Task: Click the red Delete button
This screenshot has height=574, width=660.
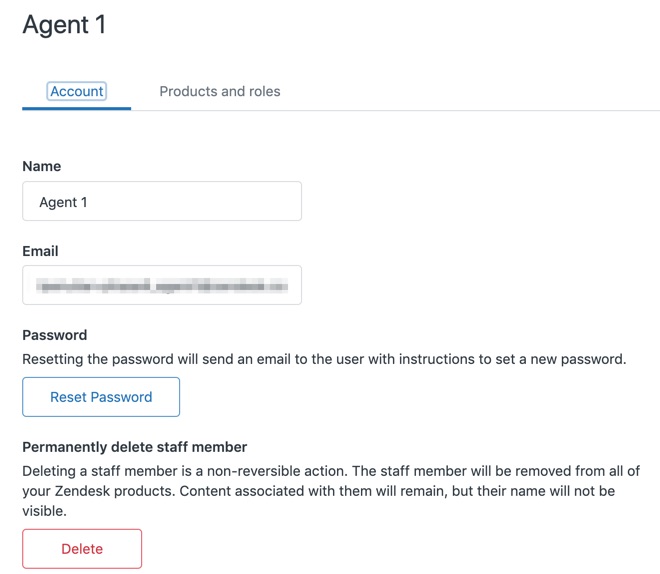Action: coord(82,548)
